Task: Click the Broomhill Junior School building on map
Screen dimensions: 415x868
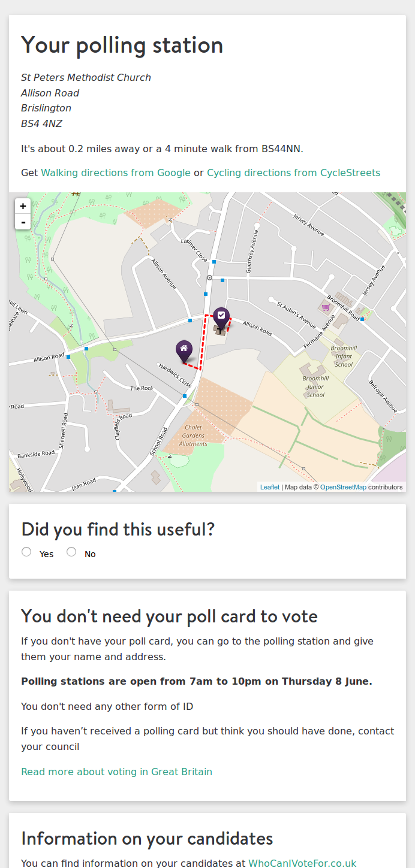Action: 313,370
